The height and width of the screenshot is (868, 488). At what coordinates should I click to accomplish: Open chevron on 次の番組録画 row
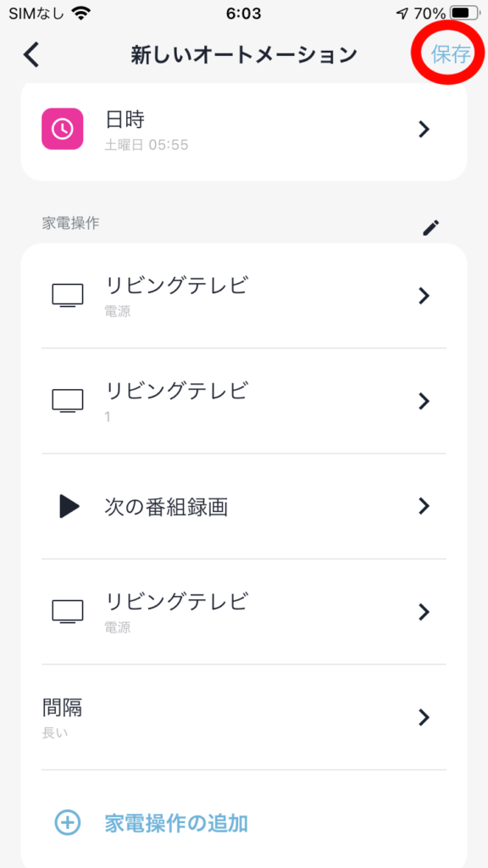click(424, 506)
